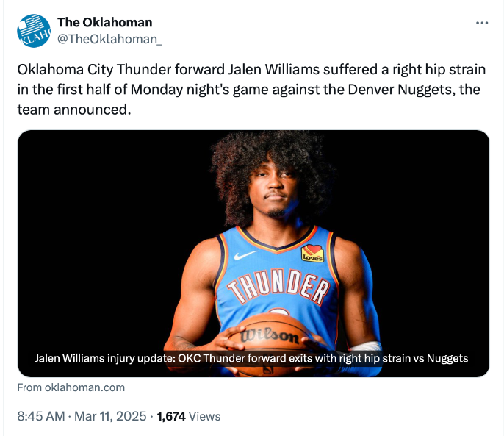Click the 1,674 view count number

tap(171, 416)
